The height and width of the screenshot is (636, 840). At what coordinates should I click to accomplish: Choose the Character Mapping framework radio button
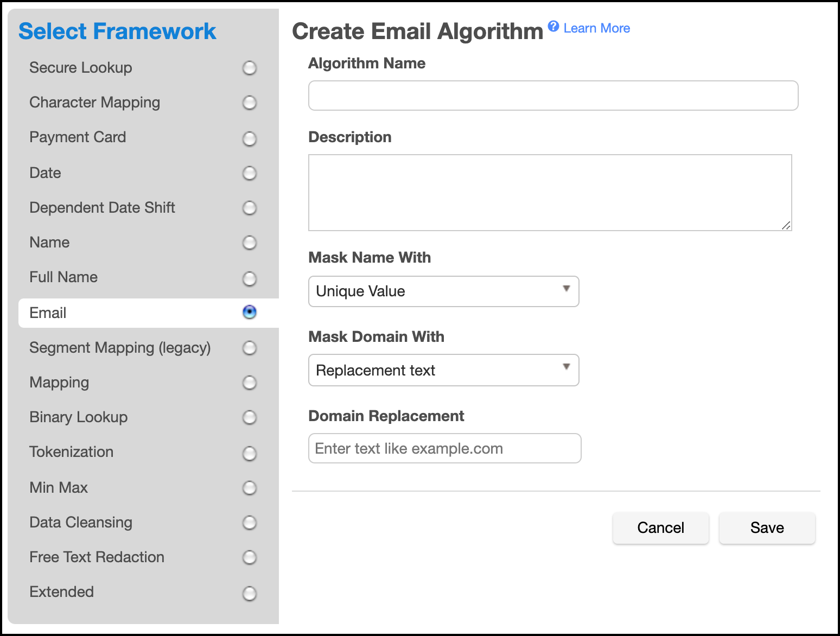tap(249, 103)
